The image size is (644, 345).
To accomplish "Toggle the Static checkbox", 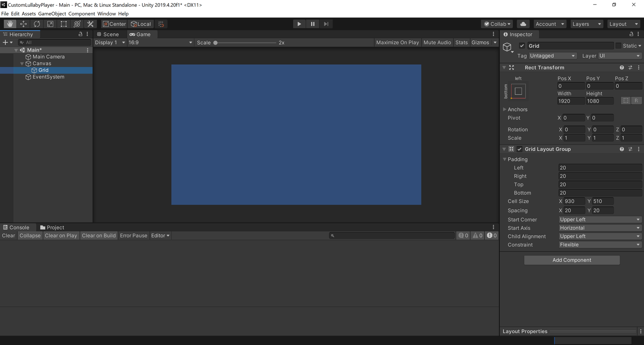I will (619, 46).
